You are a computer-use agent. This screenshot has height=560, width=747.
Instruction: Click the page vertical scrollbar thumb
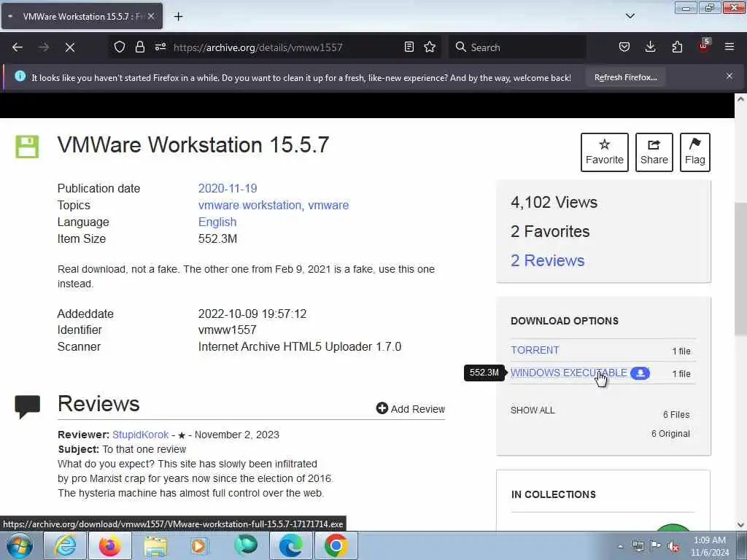point(740,269)
